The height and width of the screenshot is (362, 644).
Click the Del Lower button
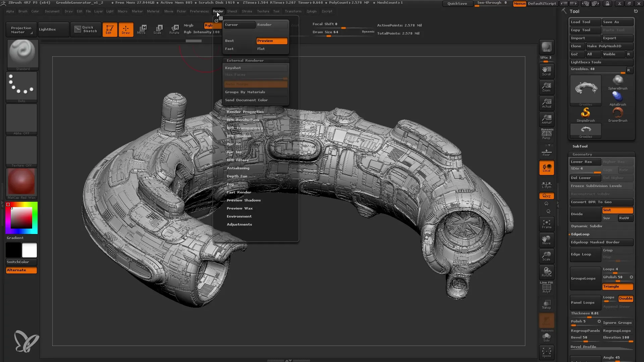click(585, 177)
